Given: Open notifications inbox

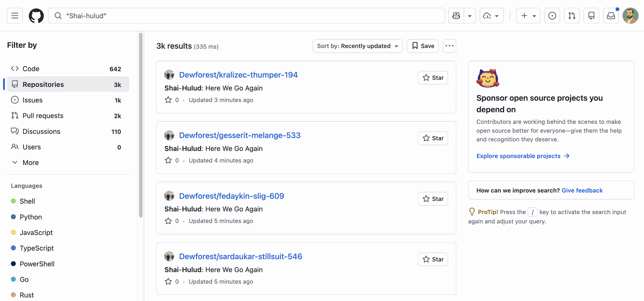Looking at the screenshot, I should click(x=611, y=16).
